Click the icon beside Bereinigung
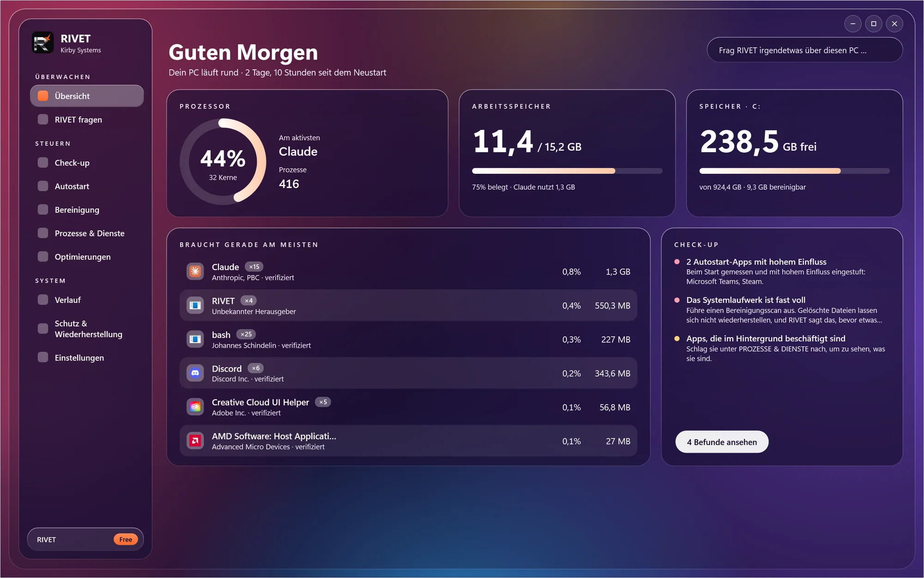This screenshot has width=924, height=578. click(x=43, y=209)
